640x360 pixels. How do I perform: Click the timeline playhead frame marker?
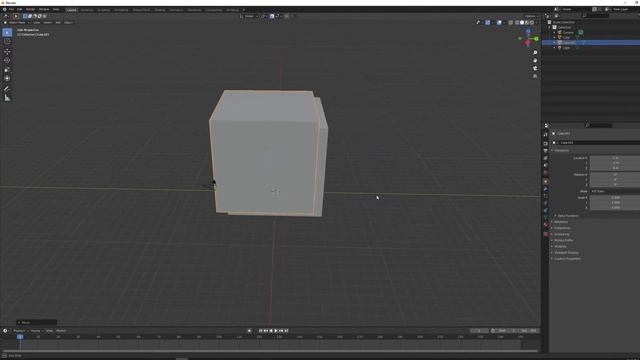(x=20, y=337)
